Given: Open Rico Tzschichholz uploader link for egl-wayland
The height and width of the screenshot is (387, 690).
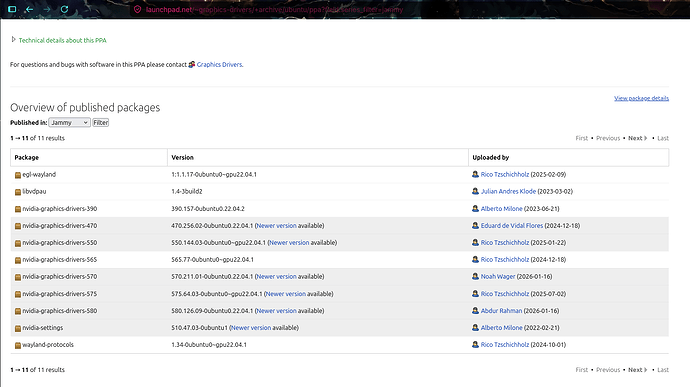Looking at the screenshot, I should click(x=505, y=174).
